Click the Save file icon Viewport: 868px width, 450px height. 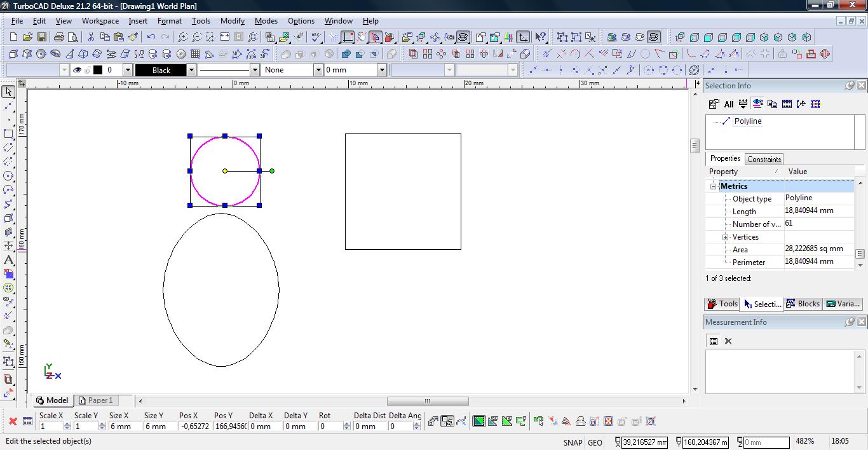pyautogui.click(x=42, y=37)
